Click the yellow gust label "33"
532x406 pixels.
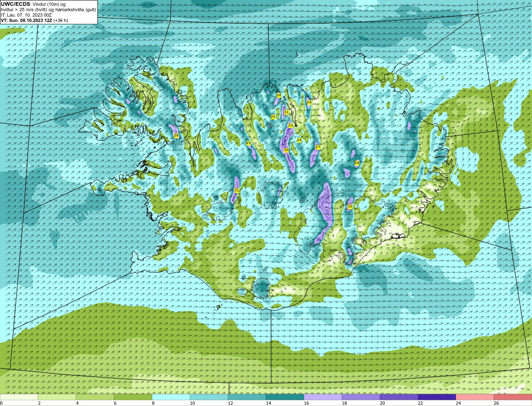(291, 125)
